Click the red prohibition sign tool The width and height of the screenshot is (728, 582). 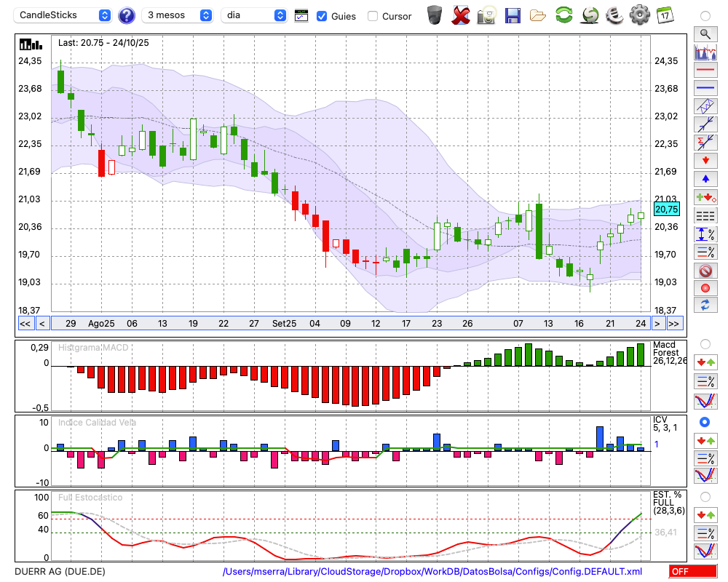click(705, 271)
